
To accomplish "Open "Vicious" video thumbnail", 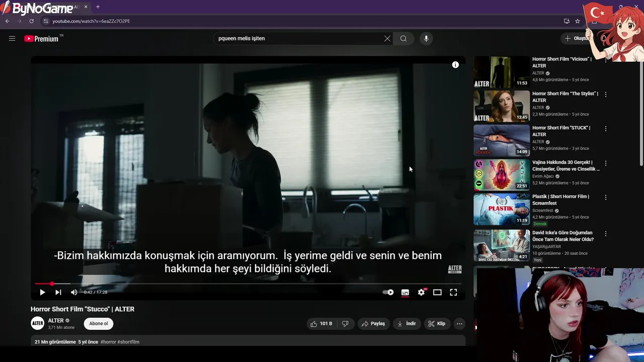I will click(x=502, y=72).
